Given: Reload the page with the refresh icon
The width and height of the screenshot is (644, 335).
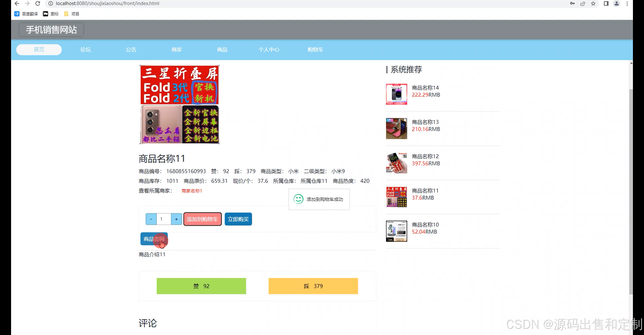Looking at the screenshot, I should 38,4.
